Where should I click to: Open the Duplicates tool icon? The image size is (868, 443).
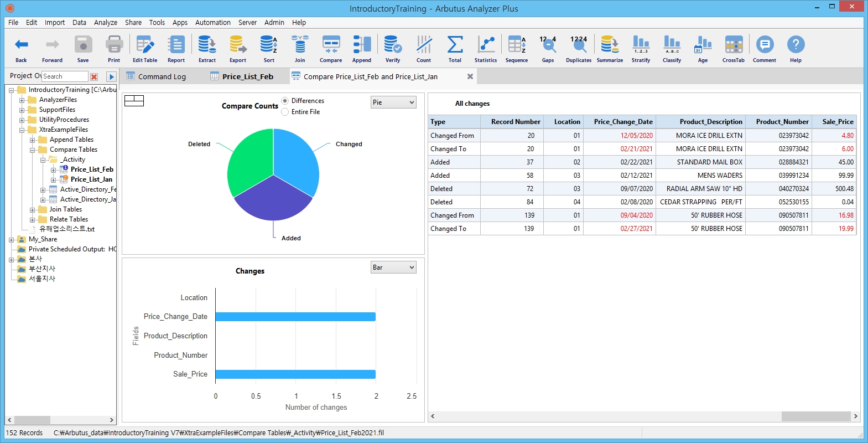click(x=579, y=44)
